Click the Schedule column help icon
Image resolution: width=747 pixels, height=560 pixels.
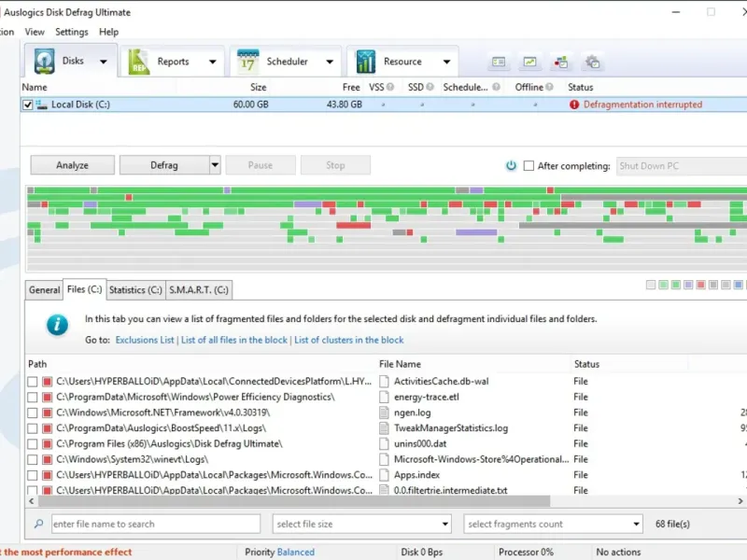coord(496,87)
